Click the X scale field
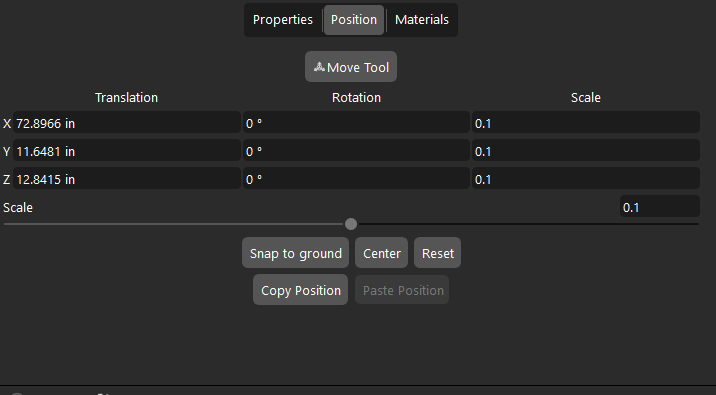This screenshot has width=716, height=395. pyautogui.click(x=586, y=123)
